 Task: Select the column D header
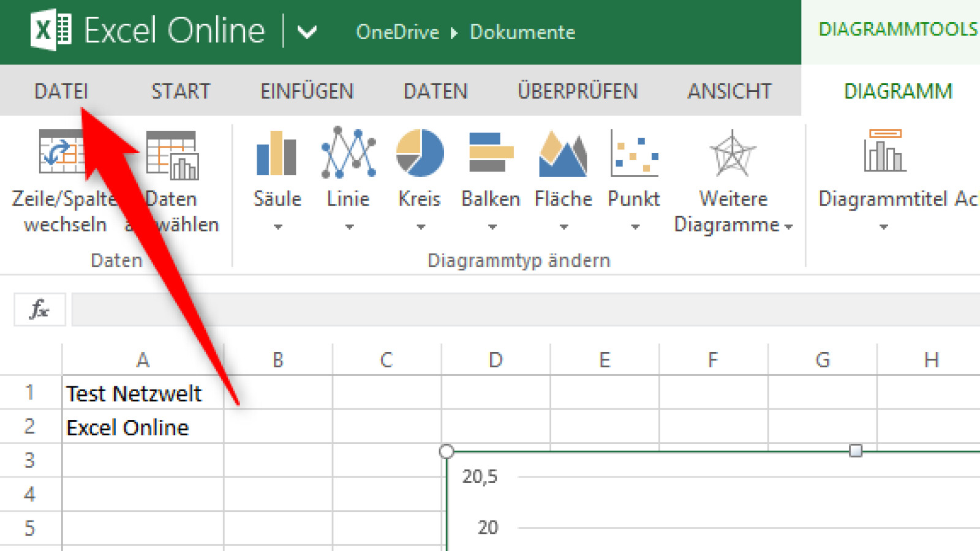pyautogui.click(x=496, y=359)
